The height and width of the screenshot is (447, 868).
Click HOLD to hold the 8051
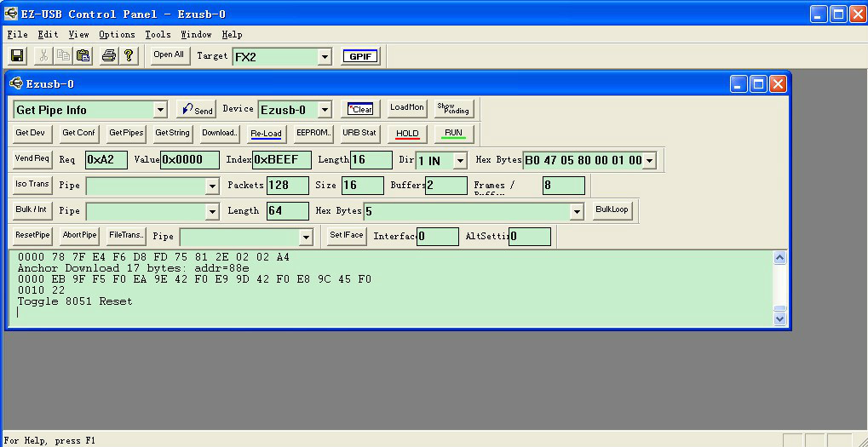[x=407, y=134]
